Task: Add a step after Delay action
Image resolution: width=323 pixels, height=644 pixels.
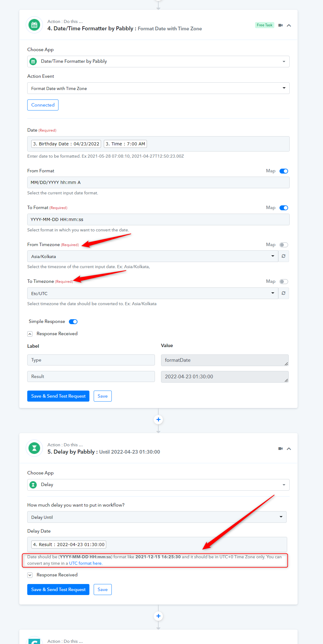Action: pyautogui.click(x=158, y=616)
